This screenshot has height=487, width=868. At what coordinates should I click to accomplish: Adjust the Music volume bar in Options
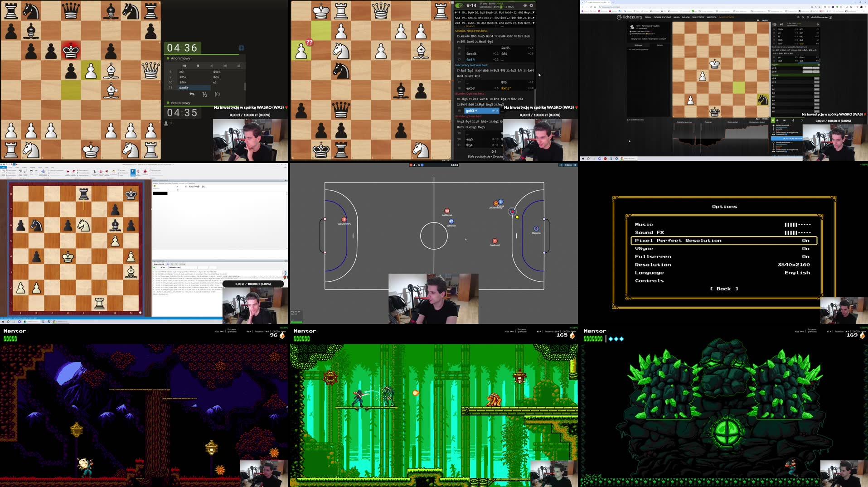(x=798, y=225)
